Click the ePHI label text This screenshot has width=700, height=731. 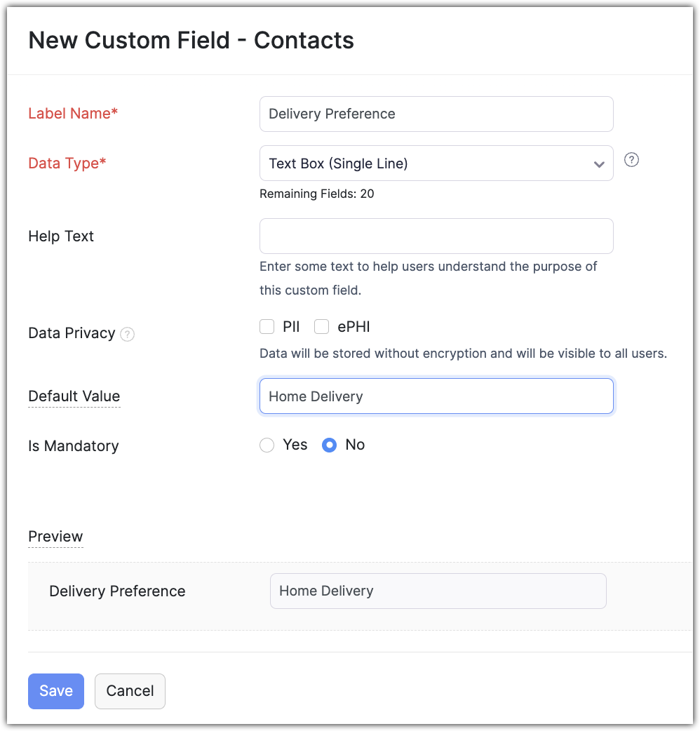pos(354,327)
